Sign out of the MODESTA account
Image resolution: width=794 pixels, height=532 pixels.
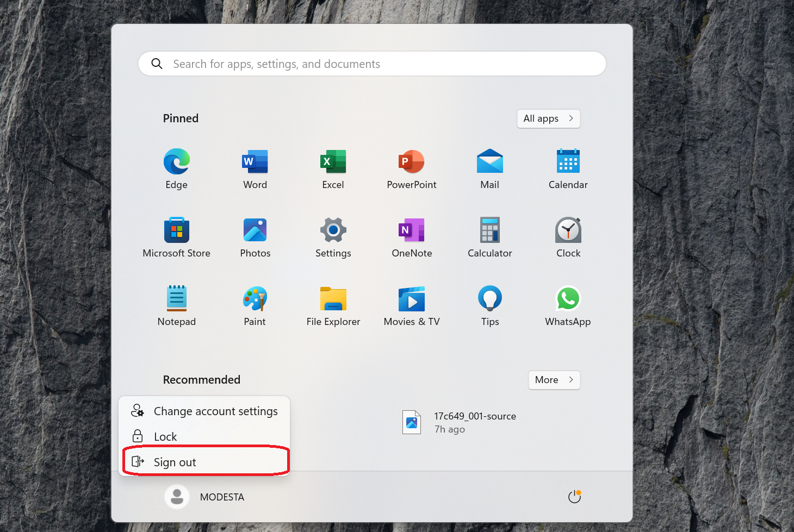pyautogui.click(x=175, y=462)
